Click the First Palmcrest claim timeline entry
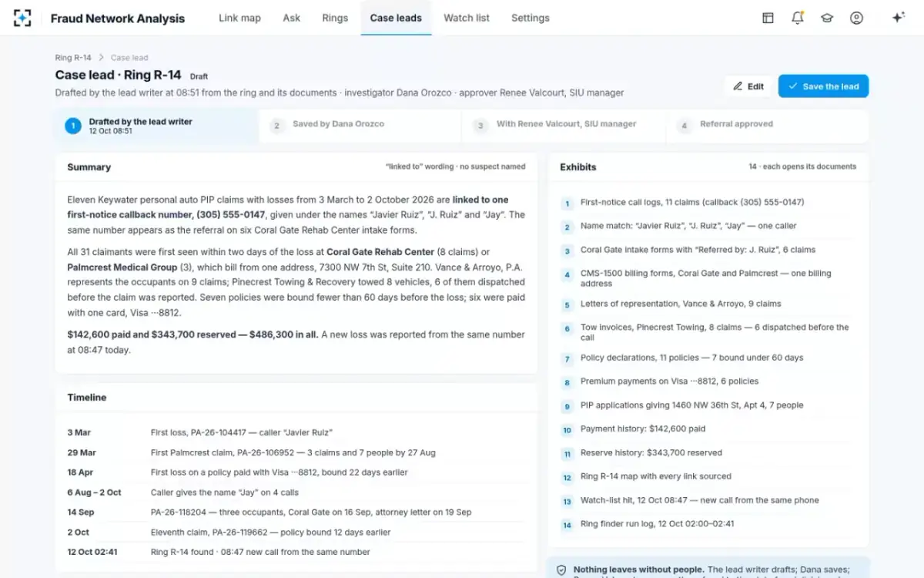924x578 pixels. (296, 453)
